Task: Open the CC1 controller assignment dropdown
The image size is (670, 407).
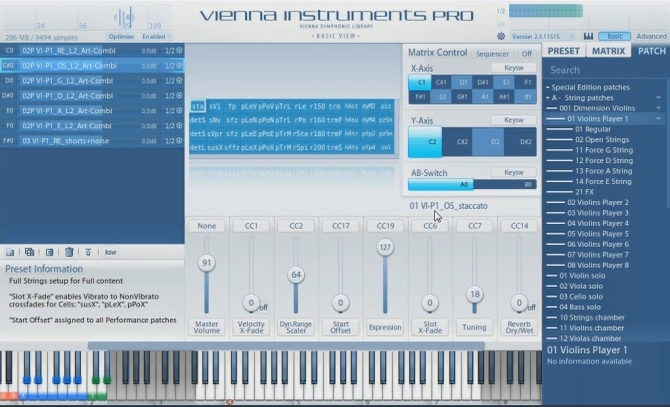Action: click(x=251, y=226)
